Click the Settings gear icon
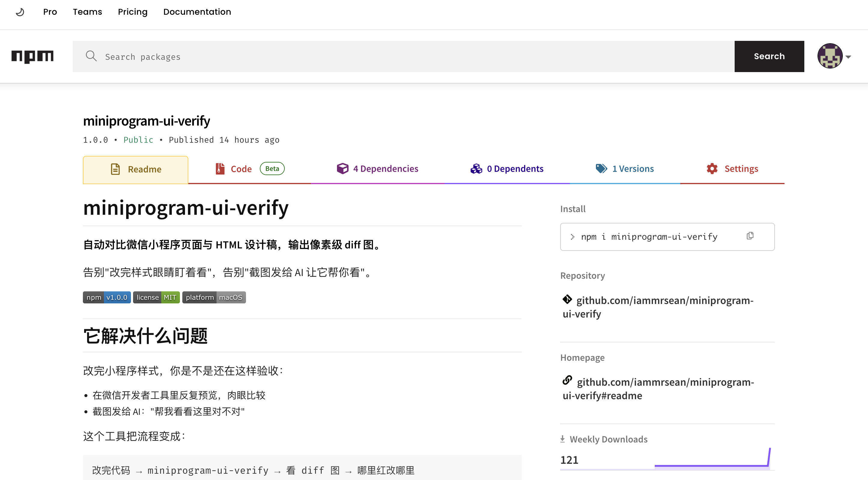The height and width of the screenshot is (480, 868). tap(712, 169)
